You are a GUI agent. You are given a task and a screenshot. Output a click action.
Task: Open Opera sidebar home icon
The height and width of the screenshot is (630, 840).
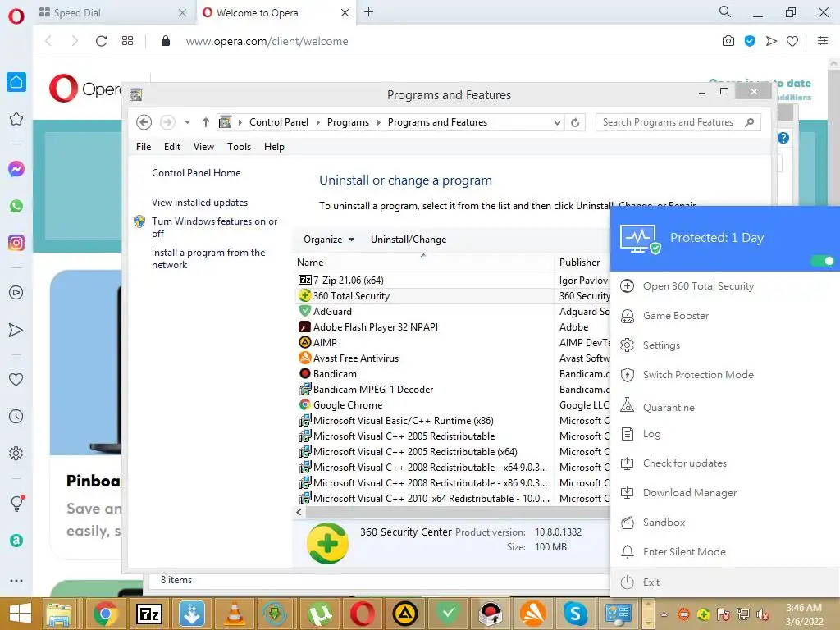[x=16, y=82]
